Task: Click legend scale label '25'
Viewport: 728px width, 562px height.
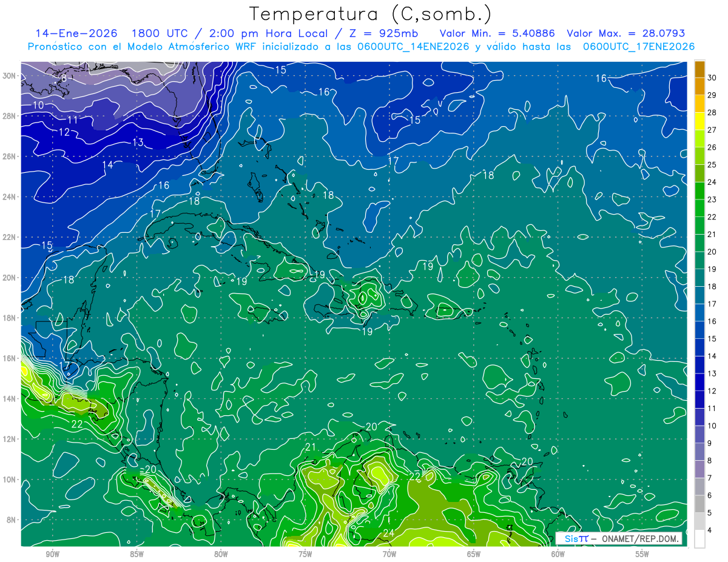Action: 712,164
